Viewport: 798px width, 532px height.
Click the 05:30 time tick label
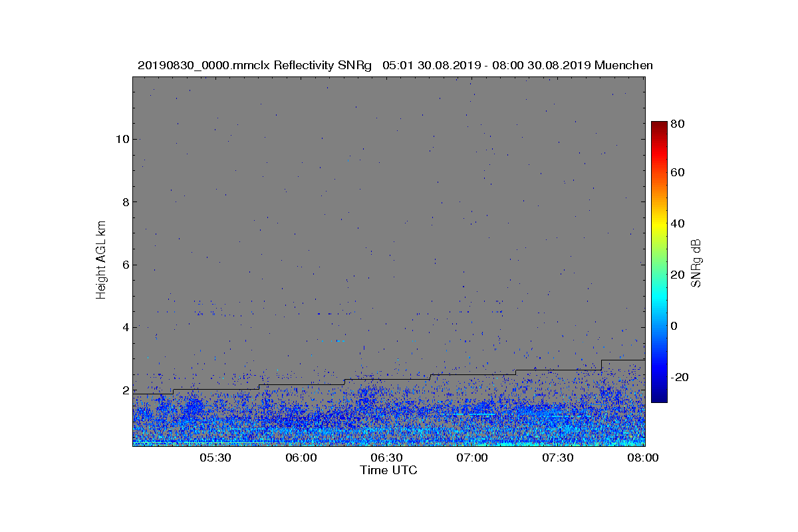216,458
